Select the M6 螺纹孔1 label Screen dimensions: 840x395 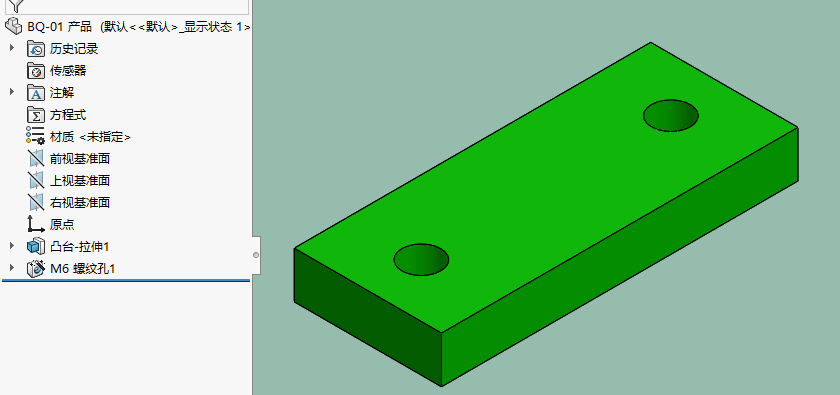point(82,269)
